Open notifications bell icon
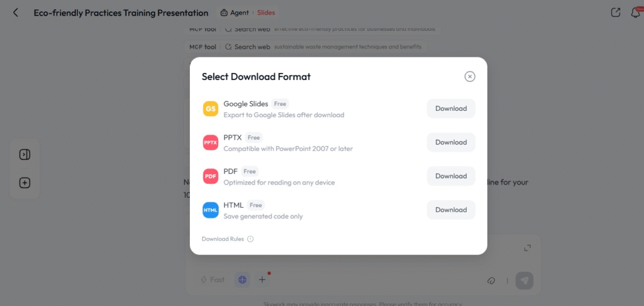The height and width of the screenshot is (306, 644). coord(635,13)
